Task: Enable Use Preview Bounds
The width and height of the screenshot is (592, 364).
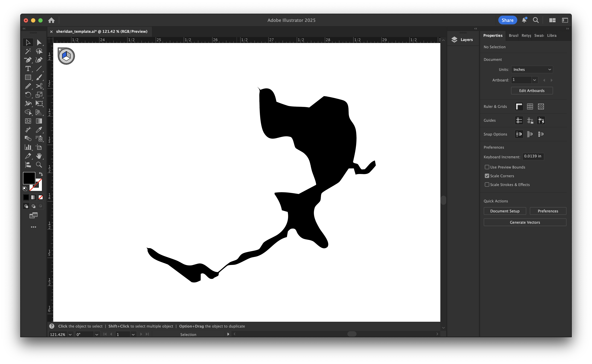Action: point(487,167)
